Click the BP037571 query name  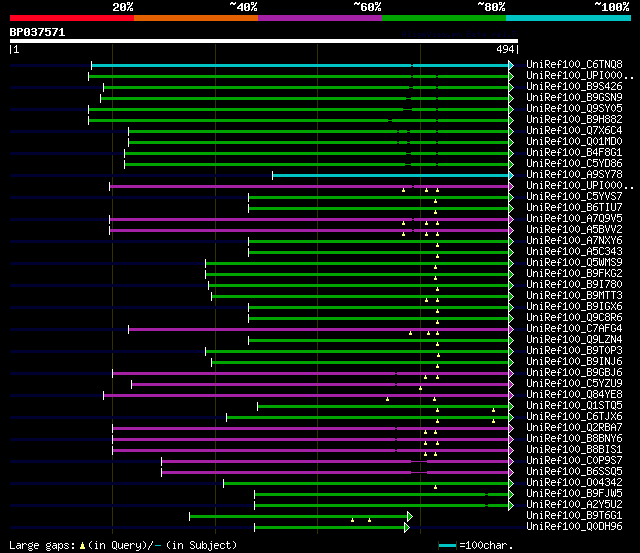point(37,32)
